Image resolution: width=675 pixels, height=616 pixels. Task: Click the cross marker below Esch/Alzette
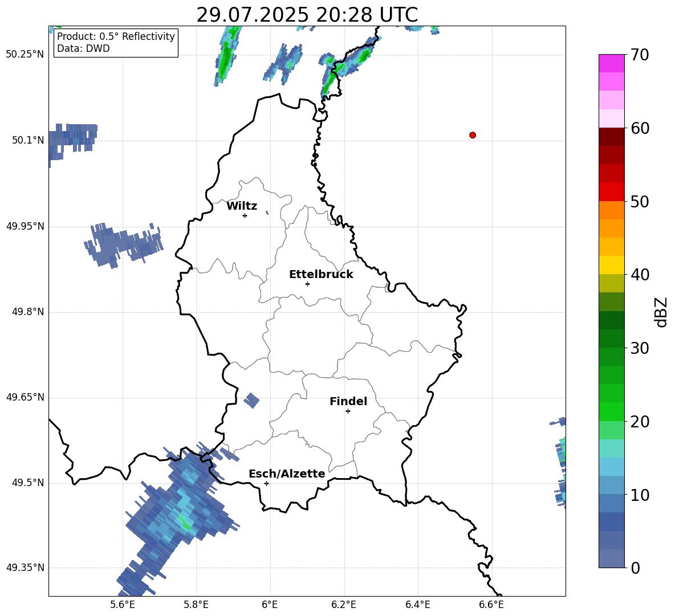[x=266, y=483]
